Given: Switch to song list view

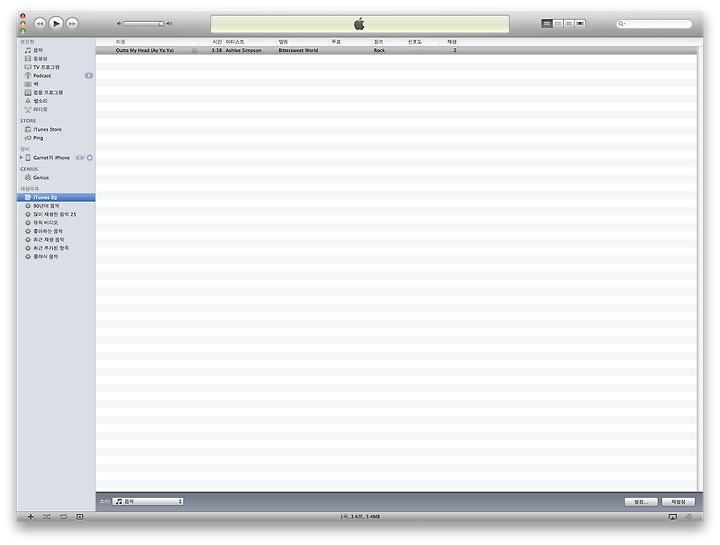Looking at the screenshot, I should (x=546, y=23).
